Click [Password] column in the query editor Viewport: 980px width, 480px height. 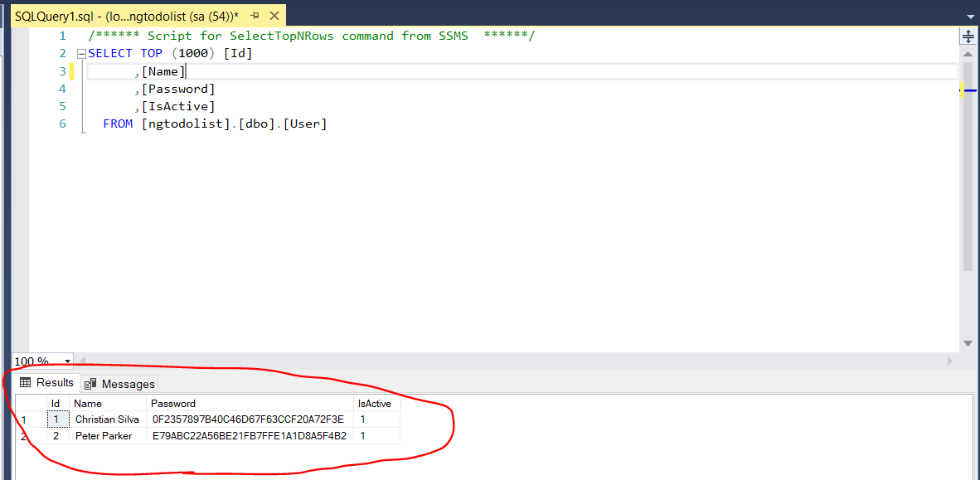[x=178, y=89]
